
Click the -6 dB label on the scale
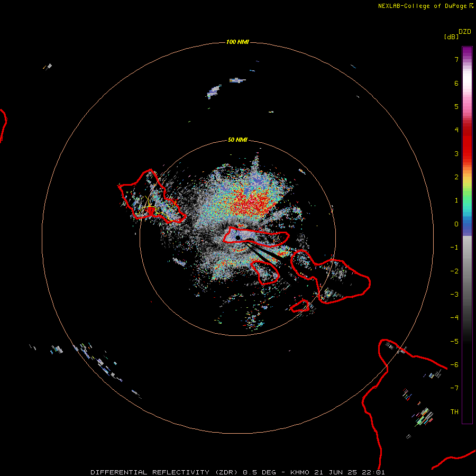tap(454, 365)
